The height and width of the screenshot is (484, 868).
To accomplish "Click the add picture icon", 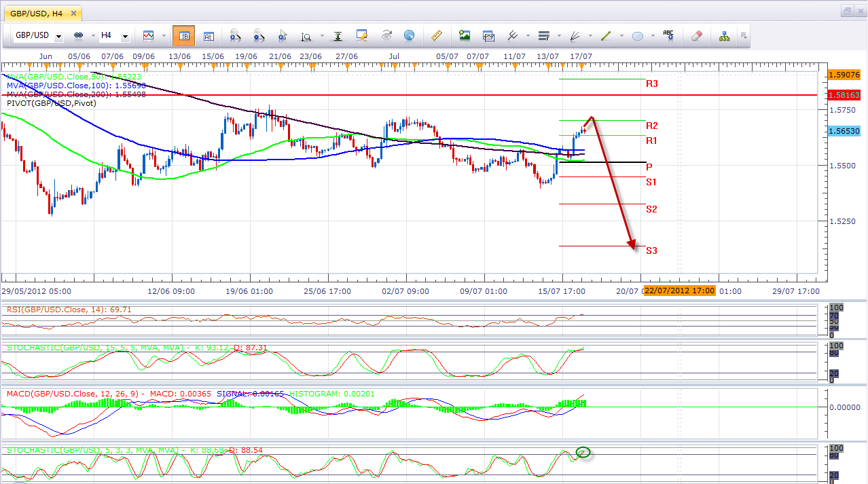I will 465,35.
